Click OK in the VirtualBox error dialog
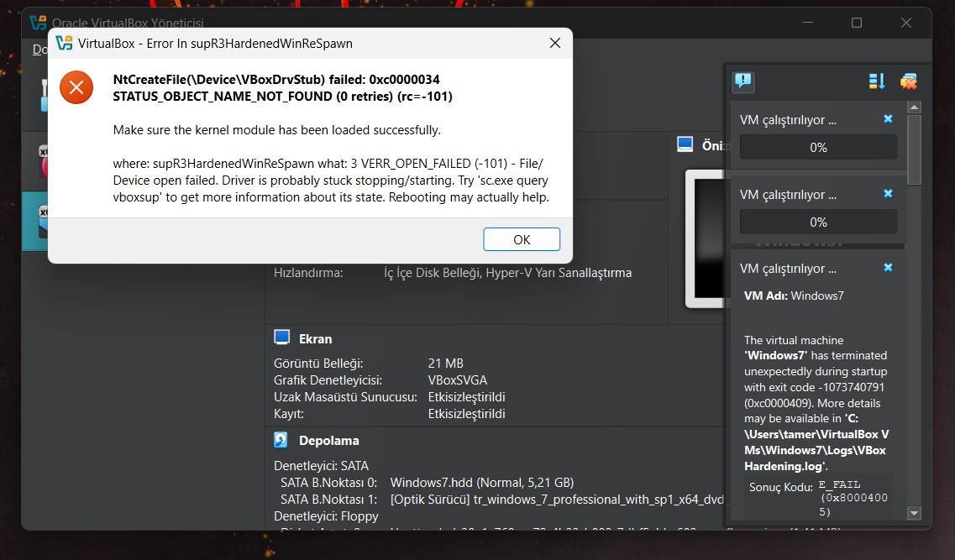Viewport: 955px width, 560px height. point(522,239)
